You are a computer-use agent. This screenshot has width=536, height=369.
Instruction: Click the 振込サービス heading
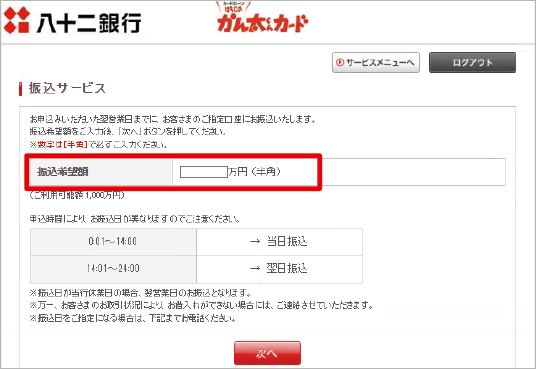point(67,89)
